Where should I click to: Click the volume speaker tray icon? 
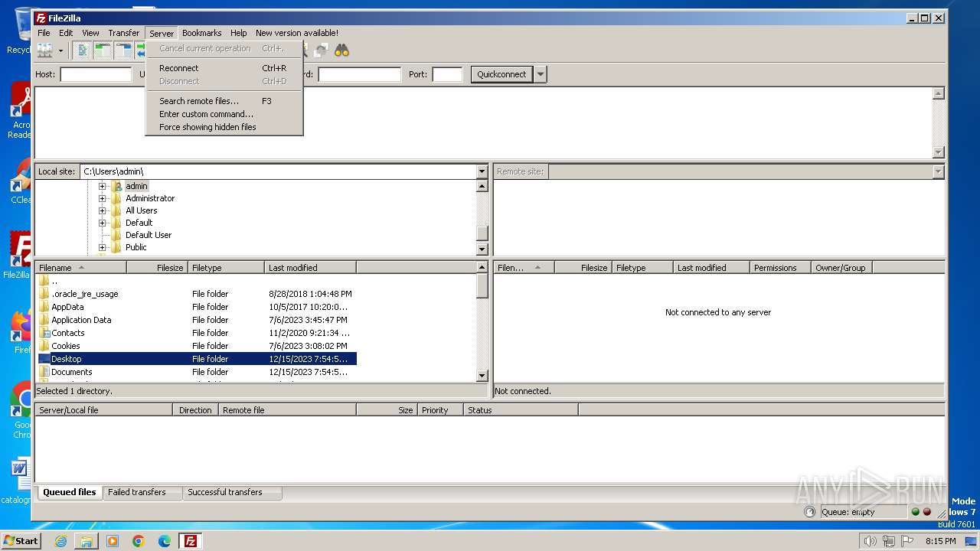870,541
